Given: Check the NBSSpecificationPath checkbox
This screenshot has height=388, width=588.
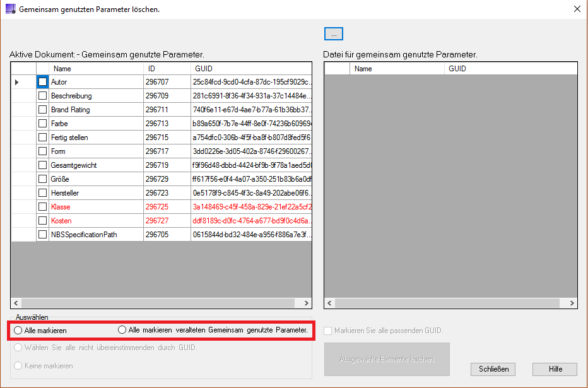Looking at the screenshot, I should coord(43,234).
